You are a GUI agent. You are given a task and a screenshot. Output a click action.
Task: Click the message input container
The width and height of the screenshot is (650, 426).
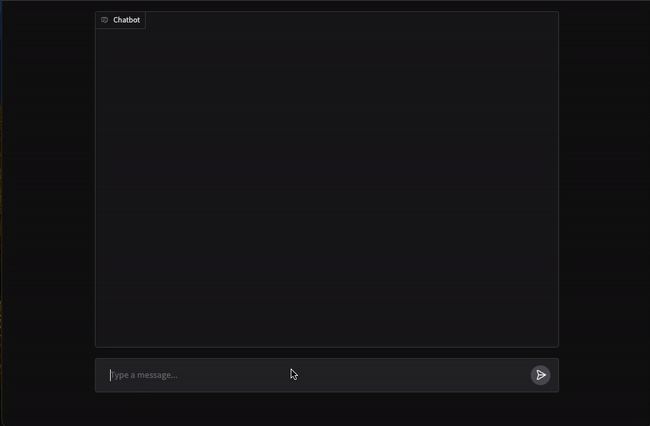coord(327,375)
